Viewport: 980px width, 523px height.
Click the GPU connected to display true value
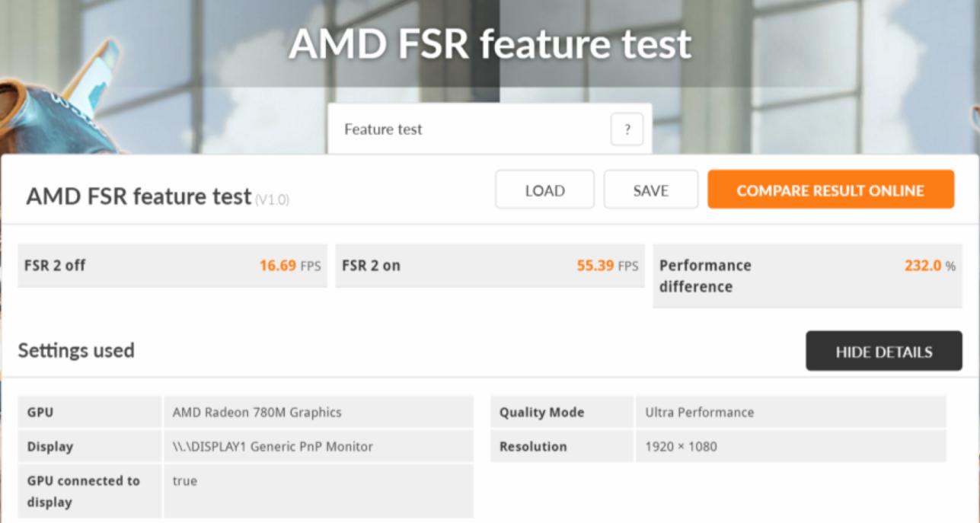[185, 481]
